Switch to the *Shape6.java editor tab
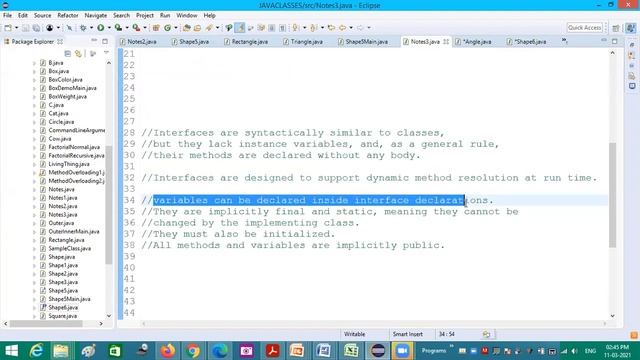 [x=527, y=42]
